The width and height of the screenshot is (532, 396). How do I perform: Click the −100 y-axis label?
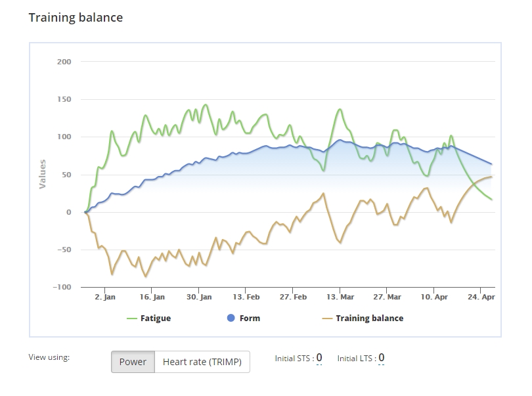pos(62,288)
